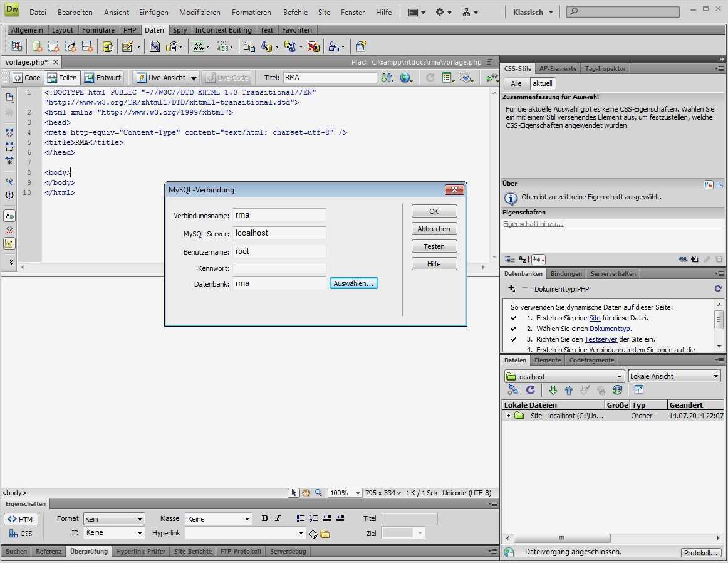Click the blue put files arrow
This screenshot has width=728, height=563.
(569, 390)
